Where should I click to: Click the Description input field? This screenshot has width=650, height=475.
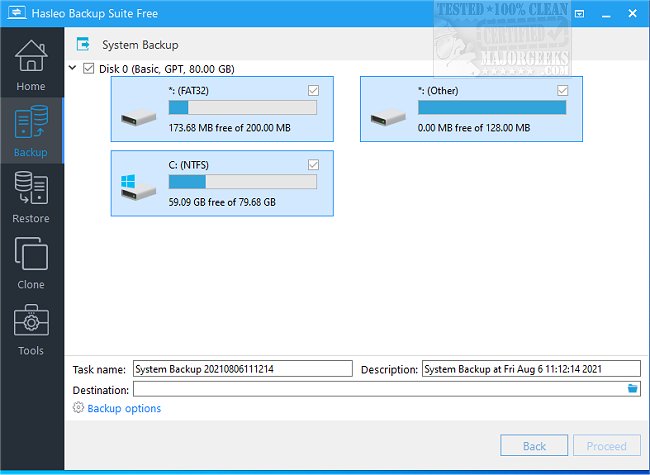(531, 368)
